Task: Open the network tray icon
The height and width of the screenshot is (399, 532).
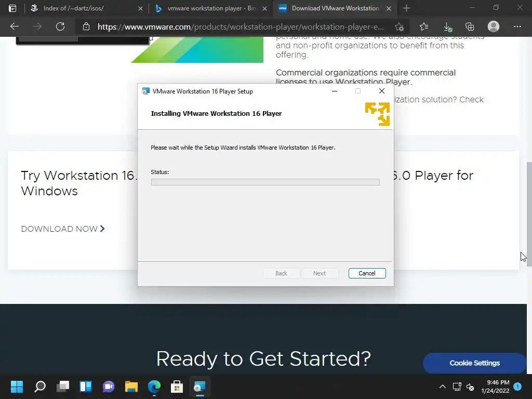Action: click(457, 387)
